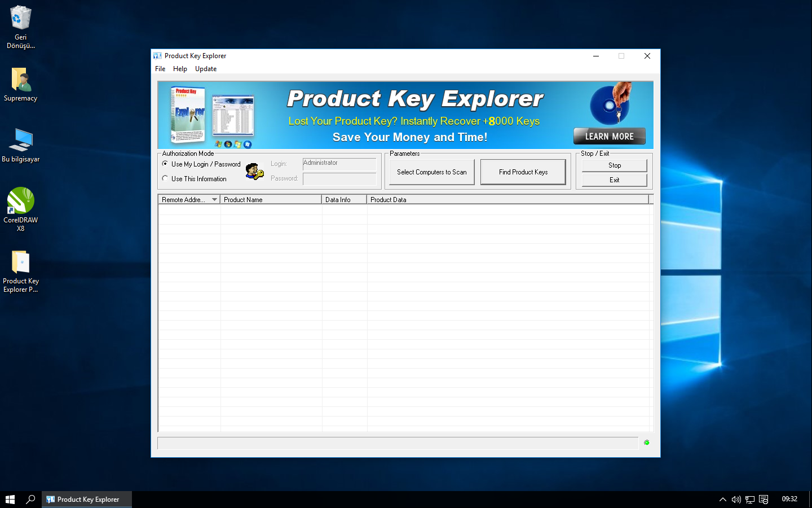Click the product box image in banner

click(188, 115)
